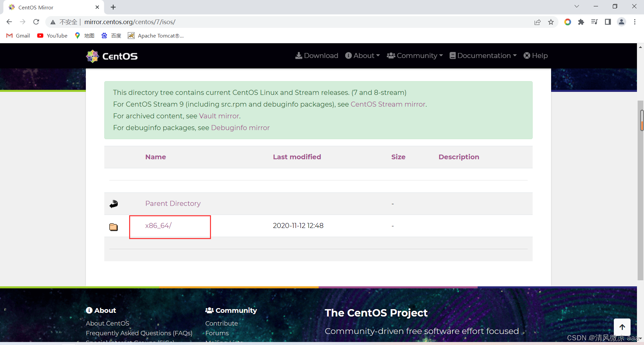The image size is (644, 345).
Task: Click the x86_64 folder icon
Action: click(x=114, y=227)
